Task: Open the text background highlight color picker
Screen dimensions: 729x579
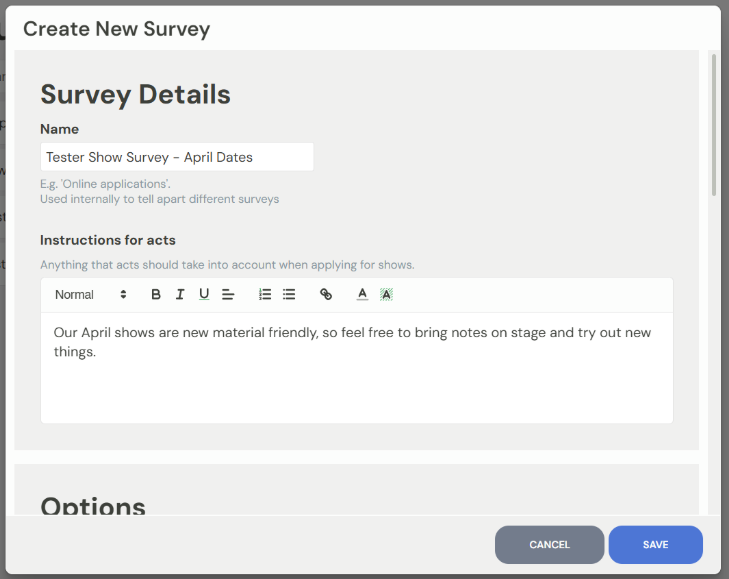Action: point(386,294)
